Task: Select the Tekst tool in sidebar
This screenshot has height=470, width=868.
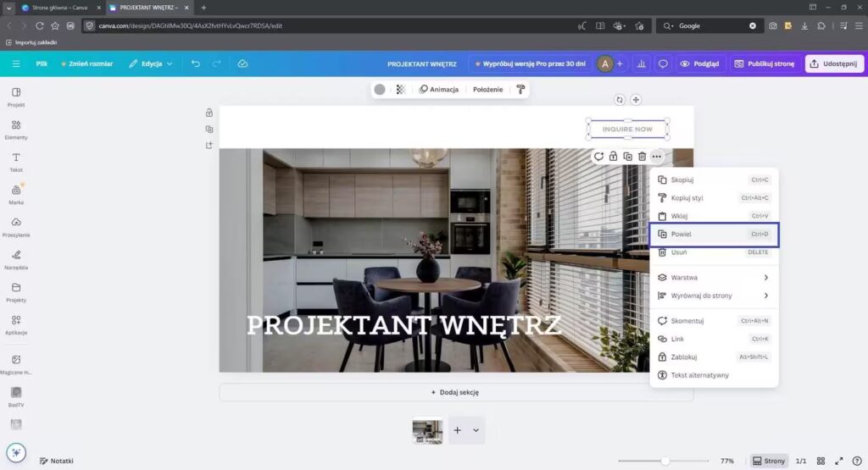Action: 16,162
